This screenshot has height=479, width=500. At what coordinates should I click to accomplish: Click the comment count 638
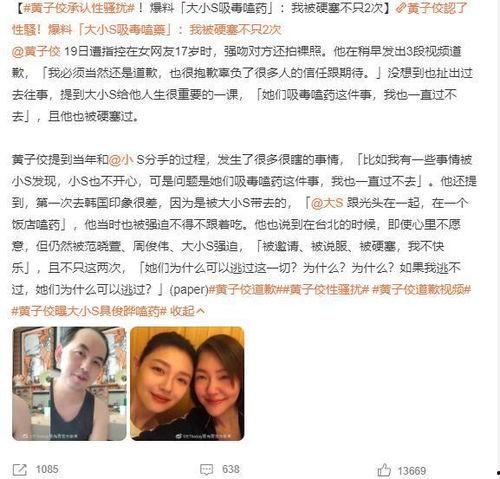point(231,470)
